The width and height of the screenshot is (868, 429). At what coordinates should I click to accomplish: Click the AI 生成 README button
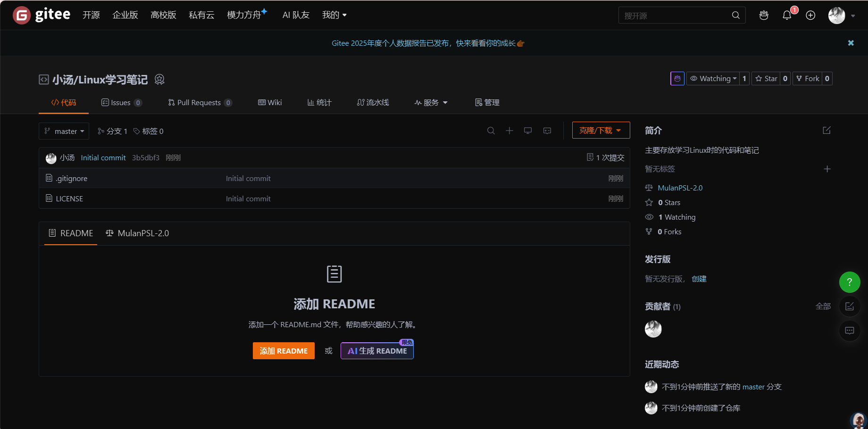(x=377, y=351)
